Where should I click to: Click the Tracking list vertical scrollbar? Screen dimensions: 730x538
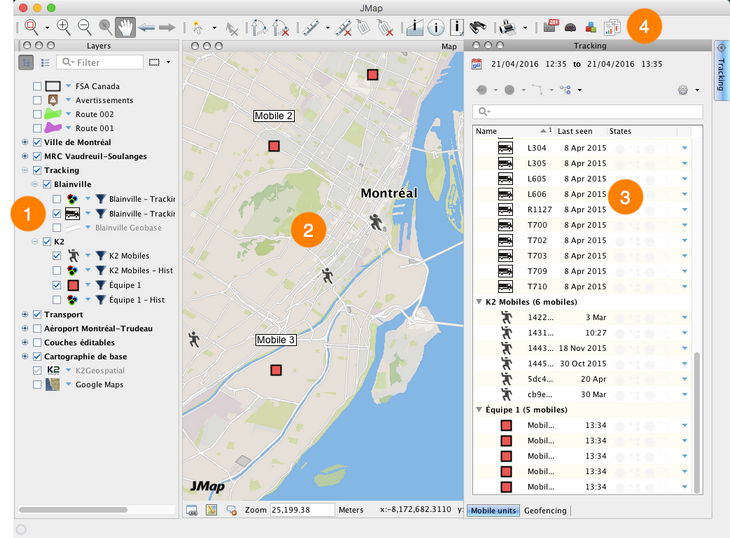tap(696, 423)
